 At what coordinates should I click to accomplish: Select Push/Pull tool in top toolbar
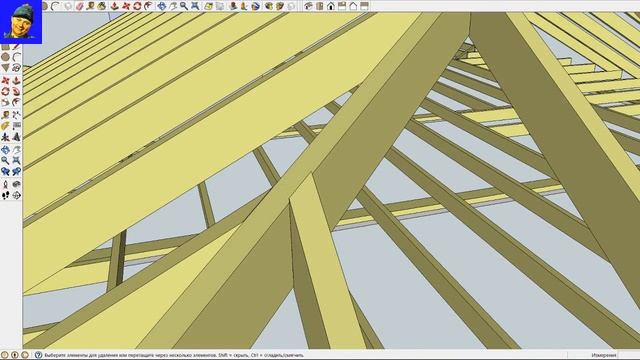pyautogui.click(x=114, y=6)
